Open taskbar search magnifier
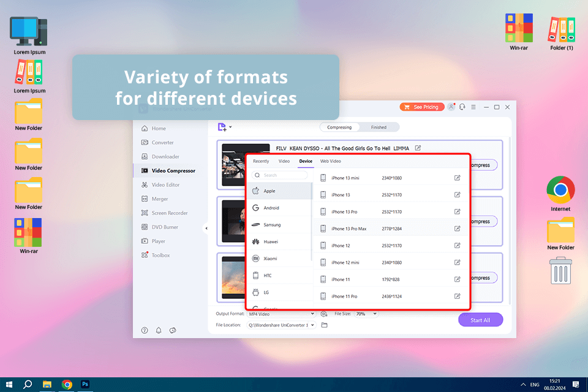 (28, 385)
